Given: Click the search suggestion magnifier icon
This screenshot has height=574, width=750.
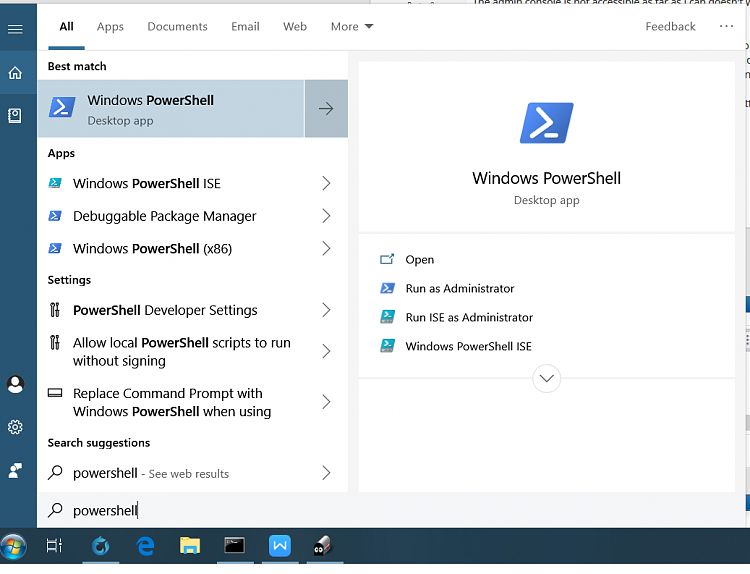Looking at the screenshot, I should pyautogui.click(x=55, y=473).
